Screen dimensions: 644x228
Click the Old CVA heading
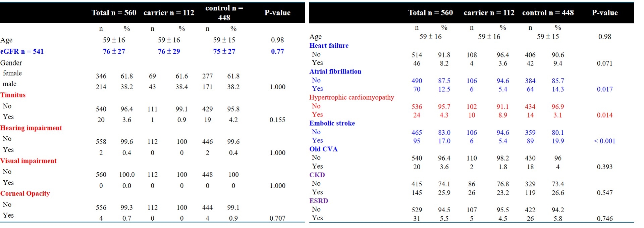323,149
